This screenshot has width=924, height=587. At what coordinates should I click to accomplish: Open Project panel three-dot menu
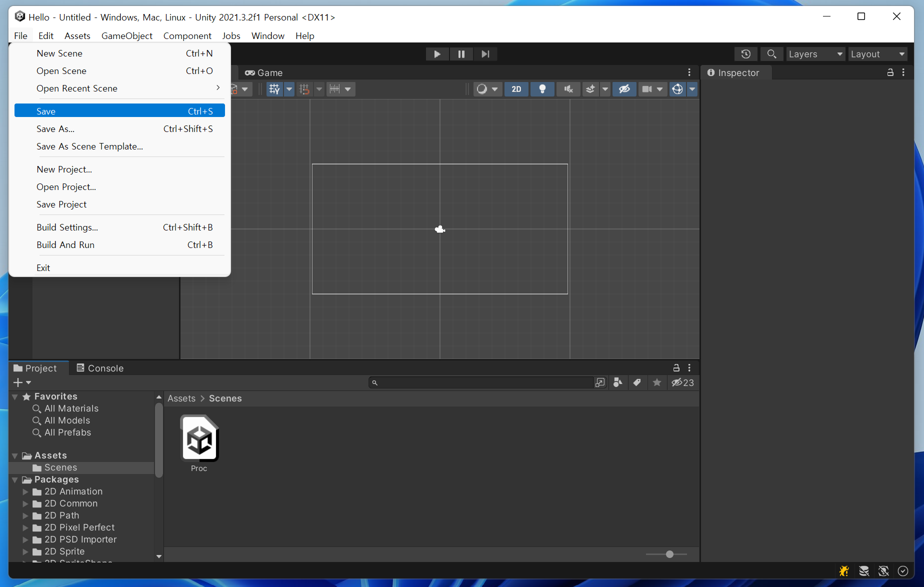coord(689,368)
